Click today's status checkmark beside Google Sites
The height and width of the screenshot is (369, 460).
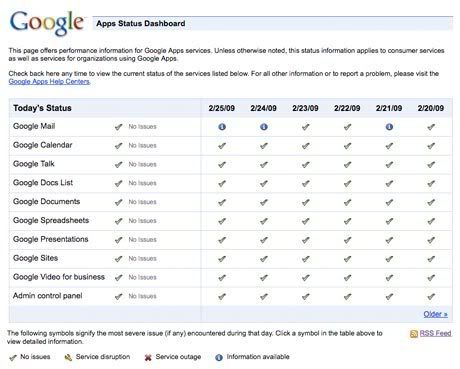(x=118, y=259)
